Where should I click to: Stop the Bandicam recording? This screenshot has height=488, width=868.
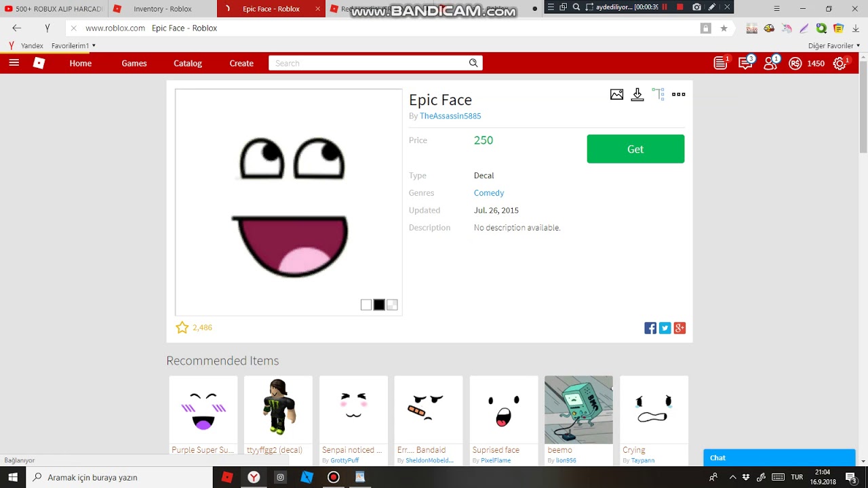coord(680,7)
